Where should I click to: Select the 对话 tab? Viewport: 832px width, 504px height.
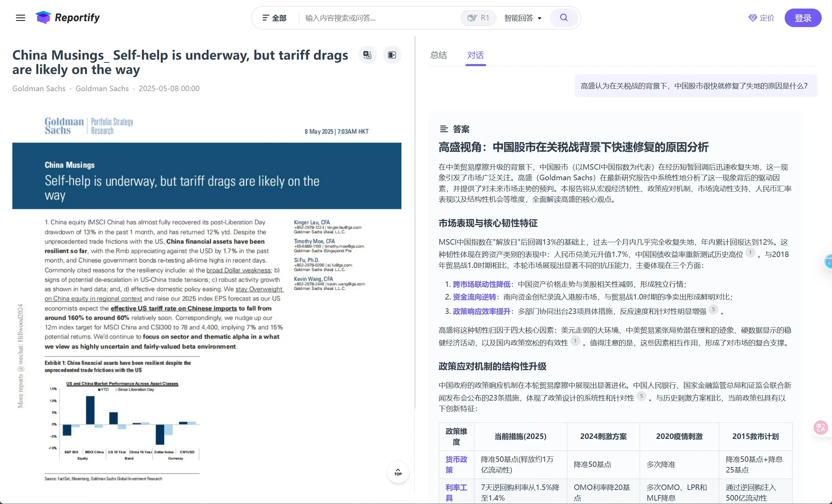click(475, 55)
